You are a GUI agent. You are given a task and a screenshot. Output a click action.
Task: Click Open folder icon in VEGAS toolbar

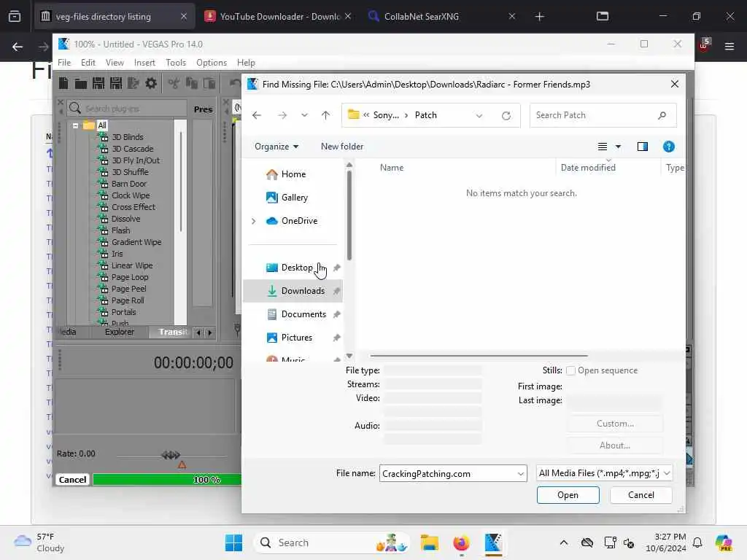tap(80, 84)
